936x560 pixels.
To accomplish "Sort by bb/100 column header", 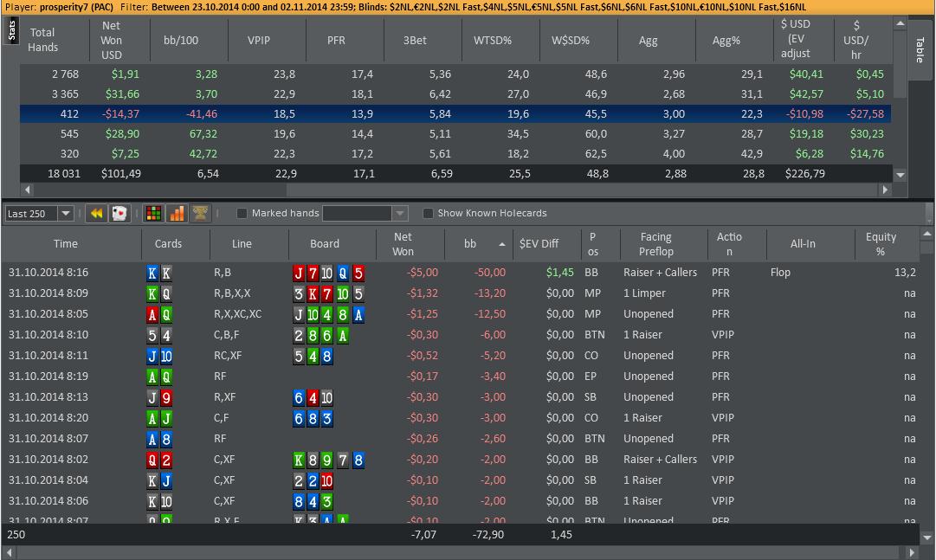I will click(181, 40).
